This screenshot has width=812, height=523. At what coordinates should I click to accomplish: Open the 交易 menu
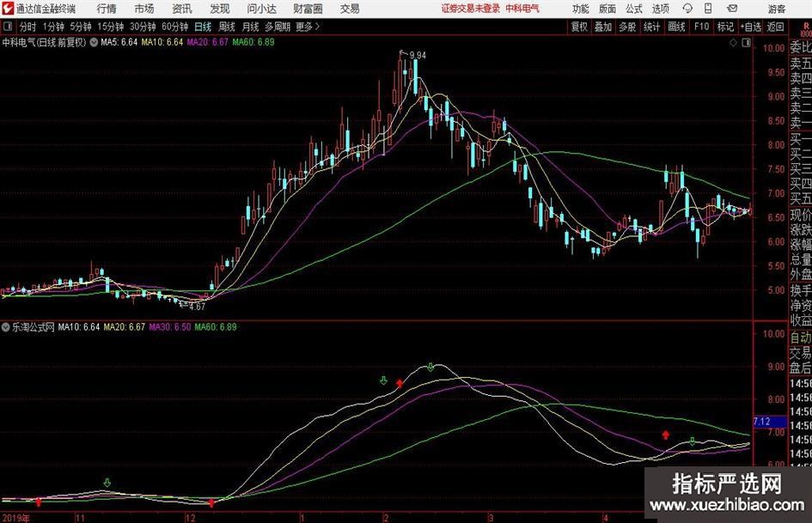pyautogui.click(x=350, y=9)
